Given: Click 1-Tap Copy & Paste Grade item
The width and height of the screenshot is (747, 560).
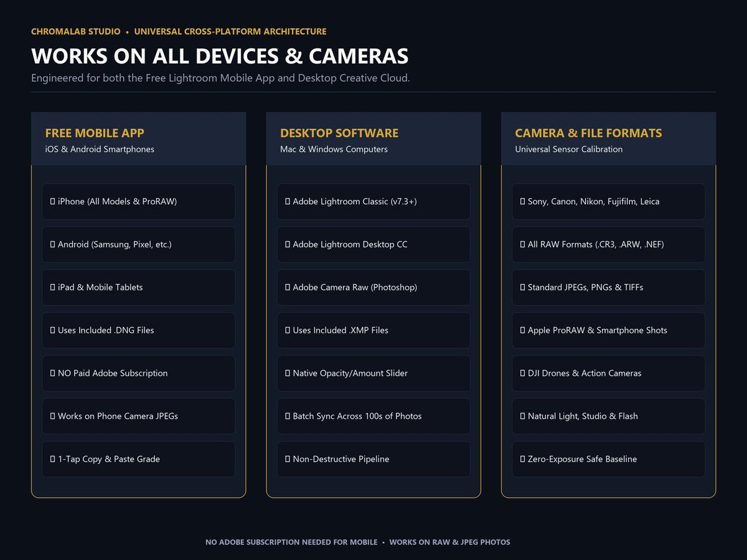Looking at the screenshot, I should (x=139, y=459).
